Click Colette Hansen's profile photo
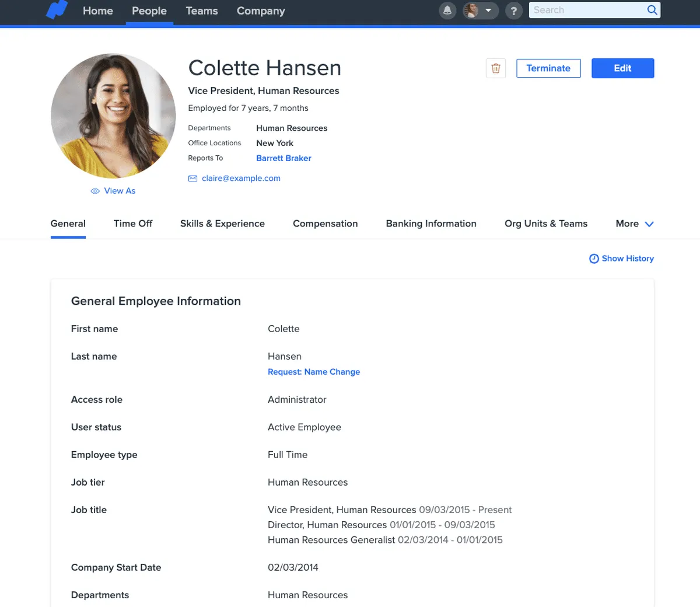700x607 pixels. (x=113, y=116)
